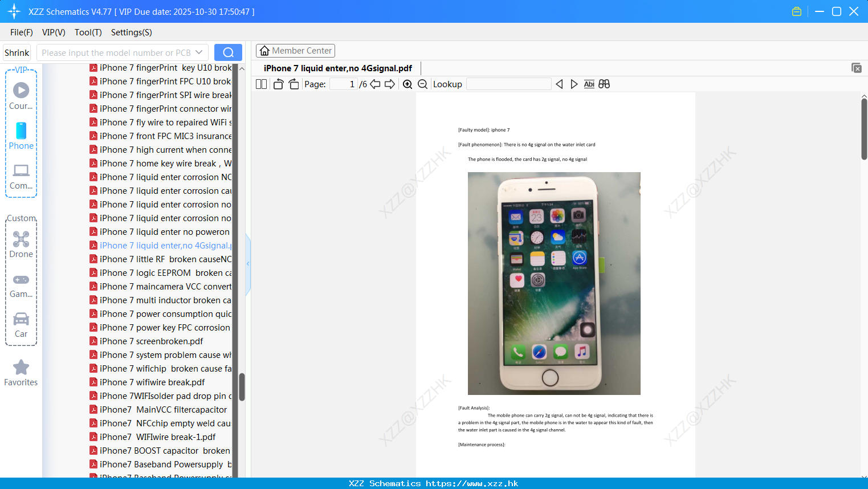The image size is (868, 489).
Task: Click the file list scrollbar thumb
Action: 242,387
